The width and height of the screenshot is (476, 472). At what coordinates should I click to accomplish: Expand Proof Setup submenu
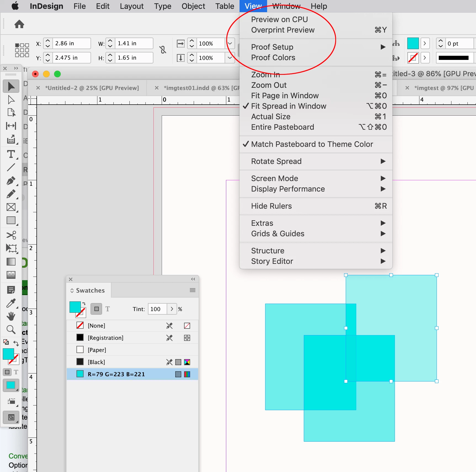tap(316, 47)
